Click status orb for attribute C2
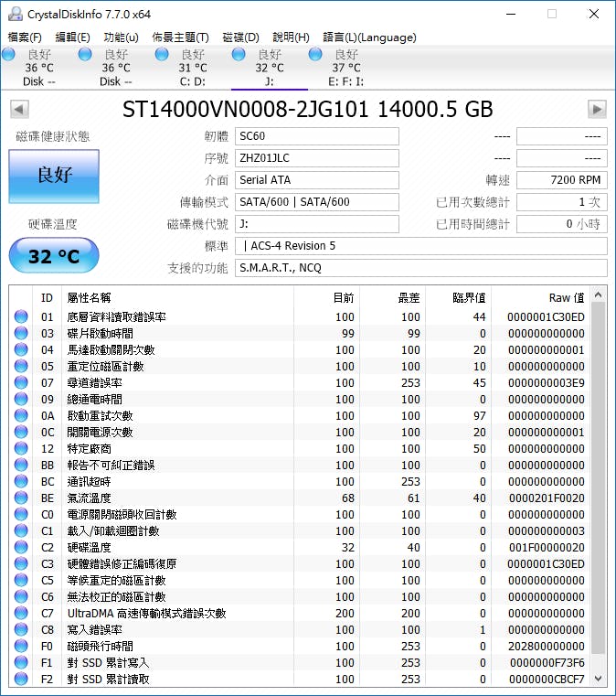The width and height of the screenshot is (616, 696). click(21, 547)
